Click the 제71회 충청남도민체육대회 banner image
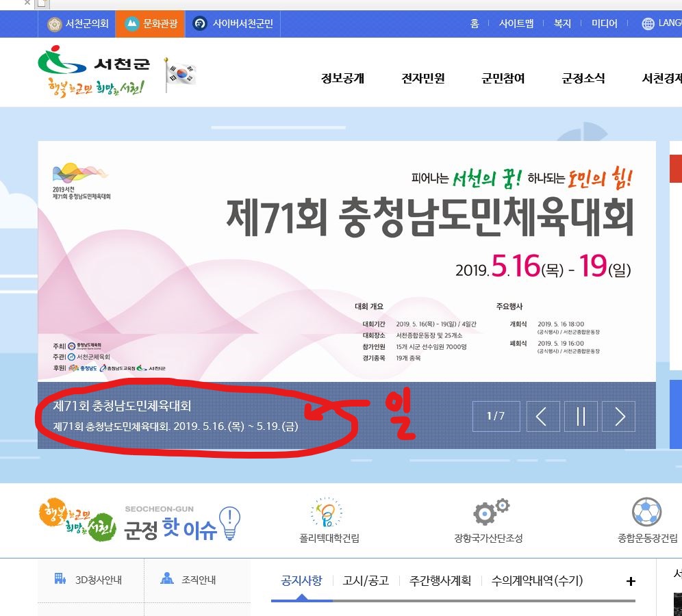The height and width of the screenshot is (616, 682). click(346, 261)
